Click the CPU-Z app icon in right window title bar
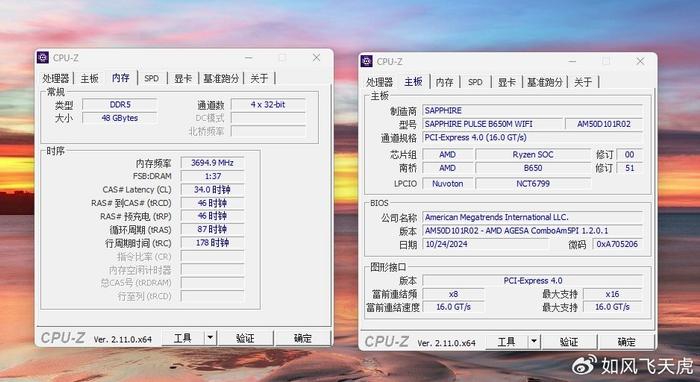The image size is (700, 382). [367, 61]
